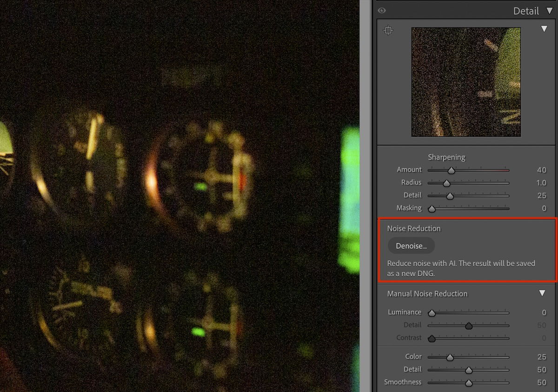Toggle the Detail panel eye switch
Screen dimensions: 558x392
coord(382,10)
